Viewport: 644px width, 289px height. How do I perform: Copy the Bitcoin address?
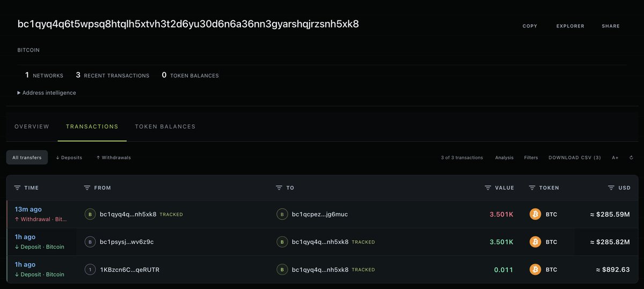[x=530, y=26]
